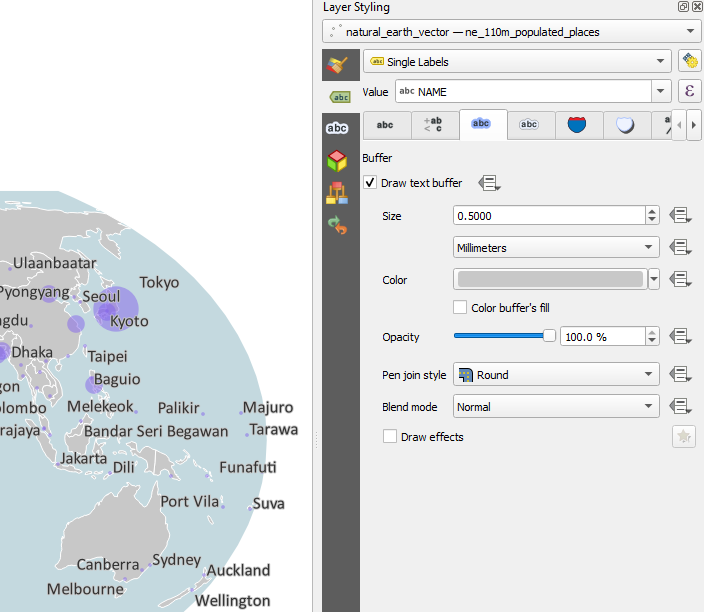
Task: Expand the buffer color dropdown arrow
Action: click(654, 280)
